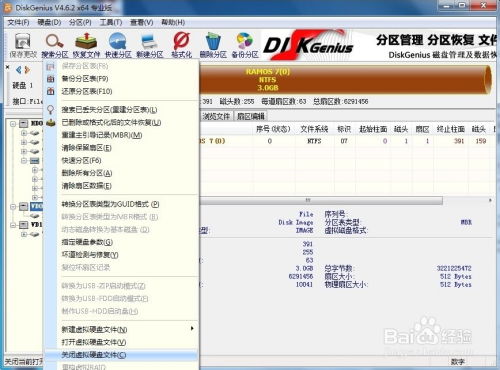
Task: Click the 07 identifier cell
Action: [x=344, y=141]
